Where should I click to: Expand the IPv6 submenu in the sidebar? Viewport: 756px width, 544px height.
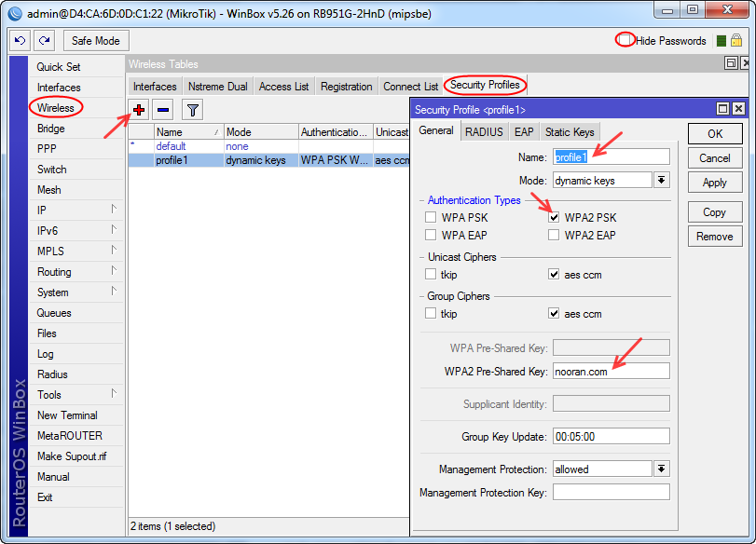pos(114,229)
